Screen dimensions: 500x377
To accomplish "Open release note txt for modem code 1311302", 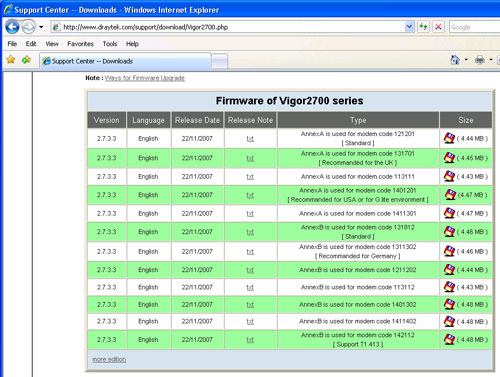I will pyautogui.click(x=250, y=252).
